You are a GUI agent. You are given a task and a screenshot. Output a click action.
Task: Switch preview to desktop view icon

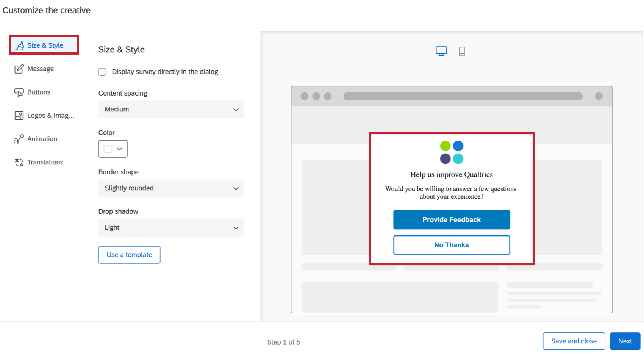point(441,50)
